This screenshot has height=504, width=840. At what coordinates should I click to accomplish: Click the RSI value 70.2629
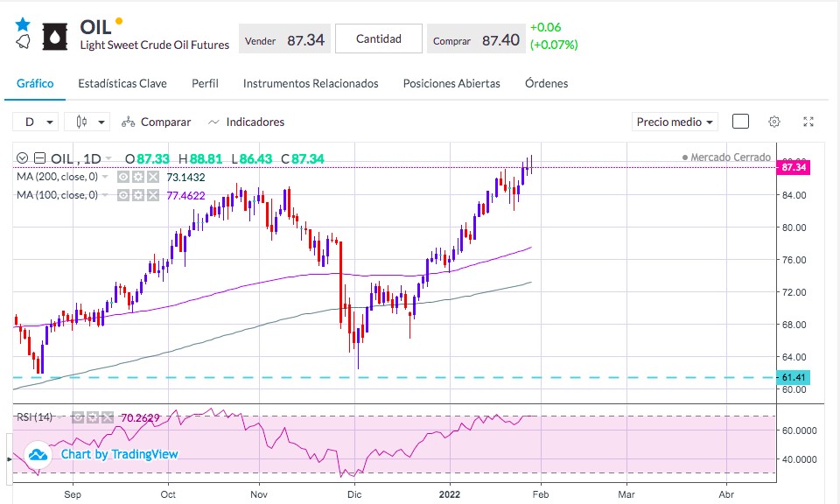click(140, 417)
